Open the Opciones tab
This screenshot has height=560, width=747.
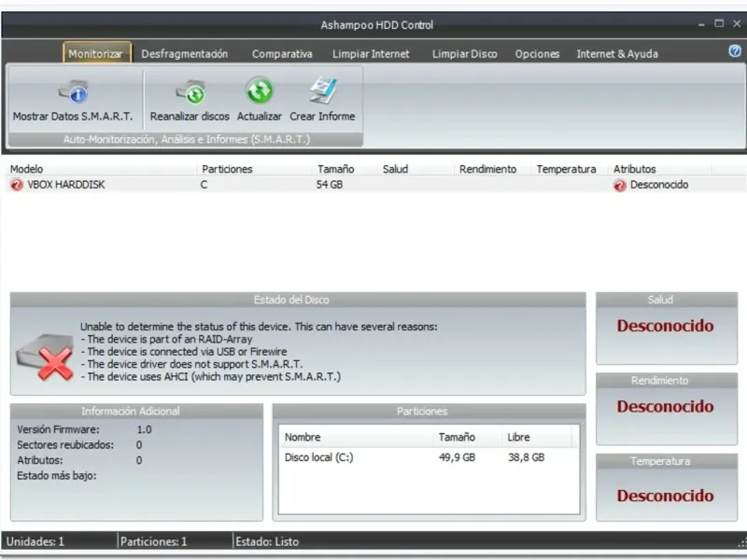click(x=537, y=54)
